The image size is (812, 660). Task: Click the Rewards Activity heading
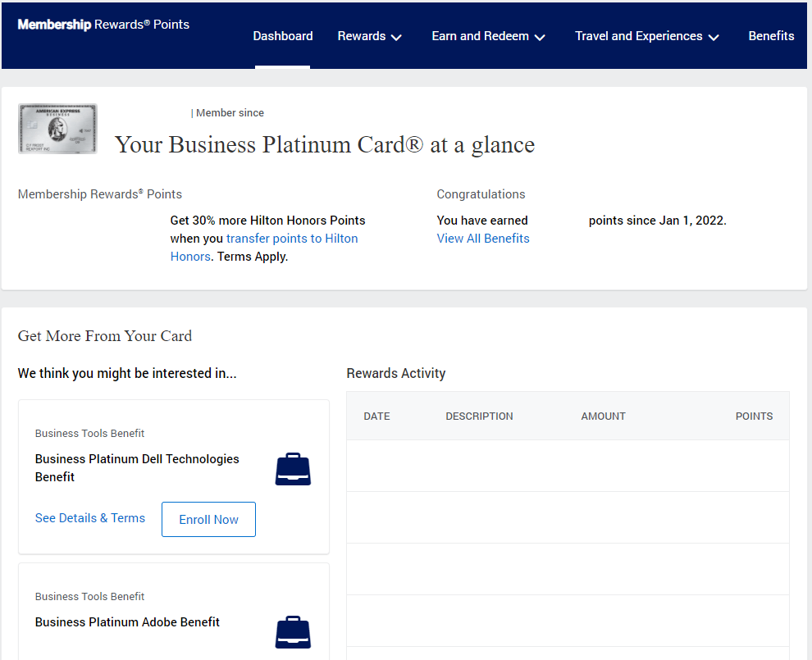pos(396,374)
